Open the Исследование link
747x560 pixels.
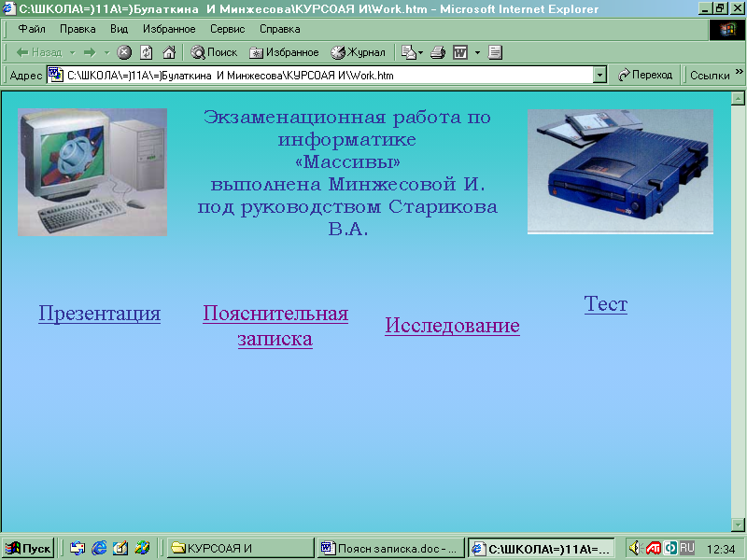452,325
